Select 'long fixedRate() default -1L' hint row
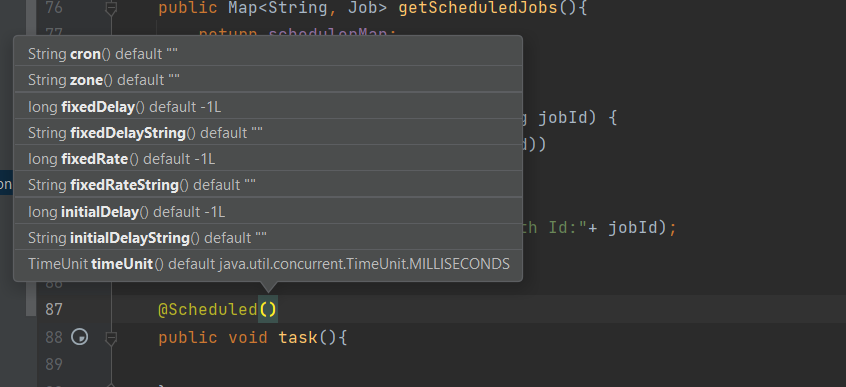 pos(268,159)
